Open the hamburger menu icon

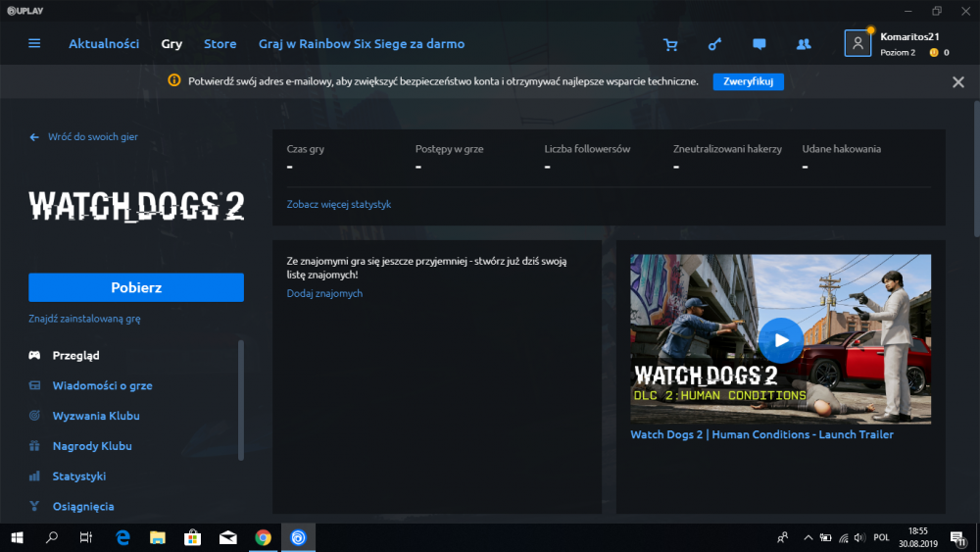click(34, 44)
